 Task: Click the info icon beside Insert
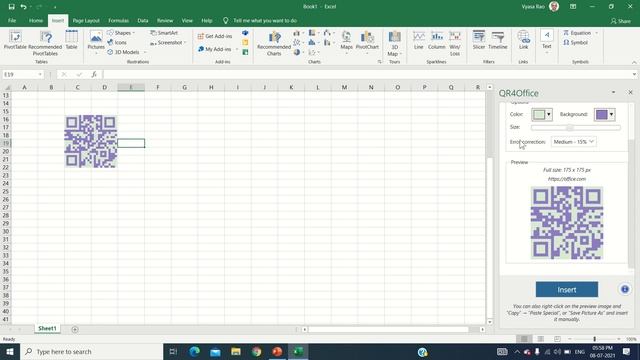(x=624, y=289)
